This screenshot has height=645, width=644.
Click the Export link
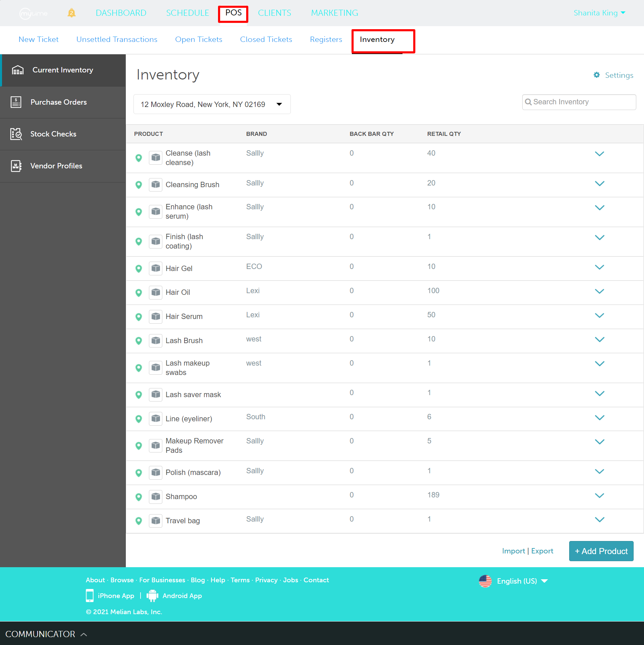point(542,551)
